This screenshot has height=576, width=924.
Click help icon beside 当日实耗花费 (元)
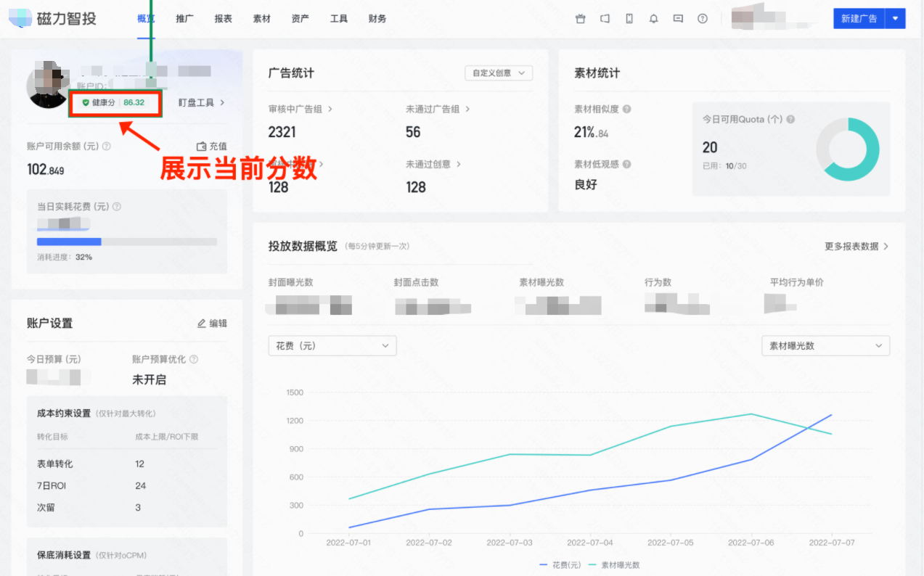[117, 207]
